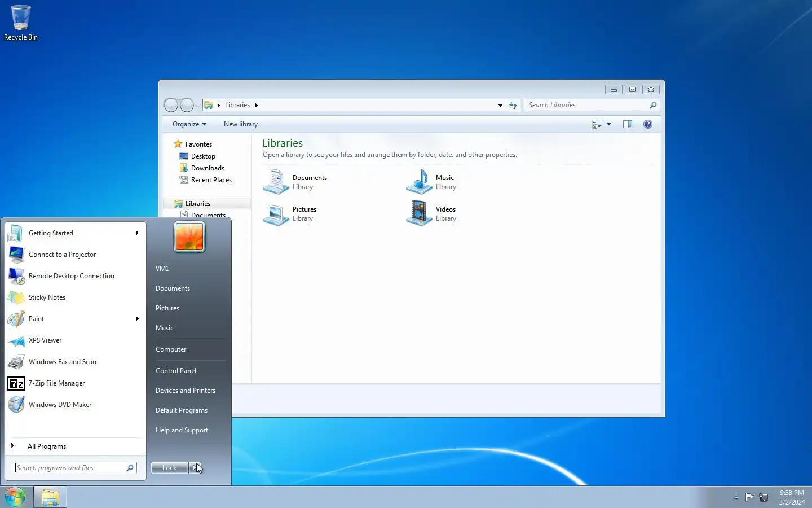Click the search magnifier in Search Libraries
The image size is (812, 508).
(653, 105)
